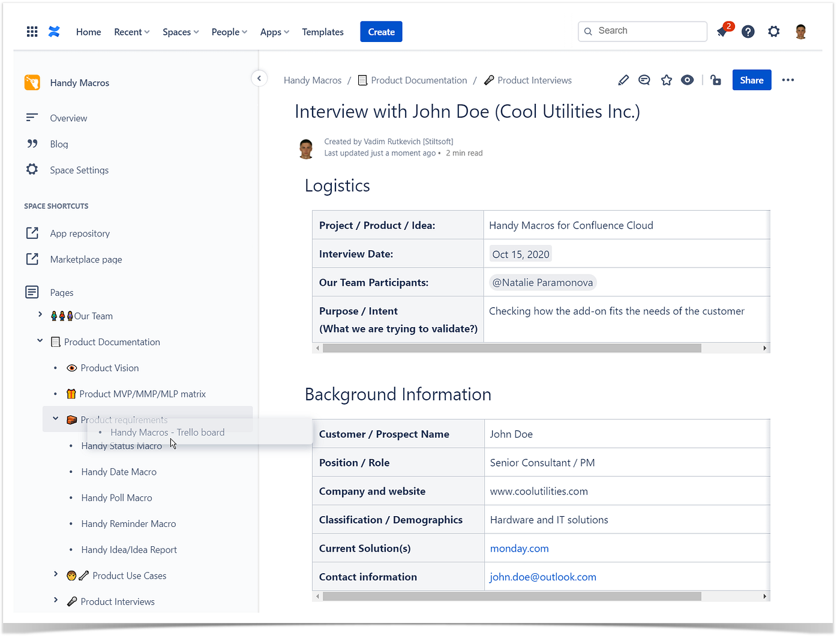
Task: Open Templates in the top navigation
Action: [323, 32]
